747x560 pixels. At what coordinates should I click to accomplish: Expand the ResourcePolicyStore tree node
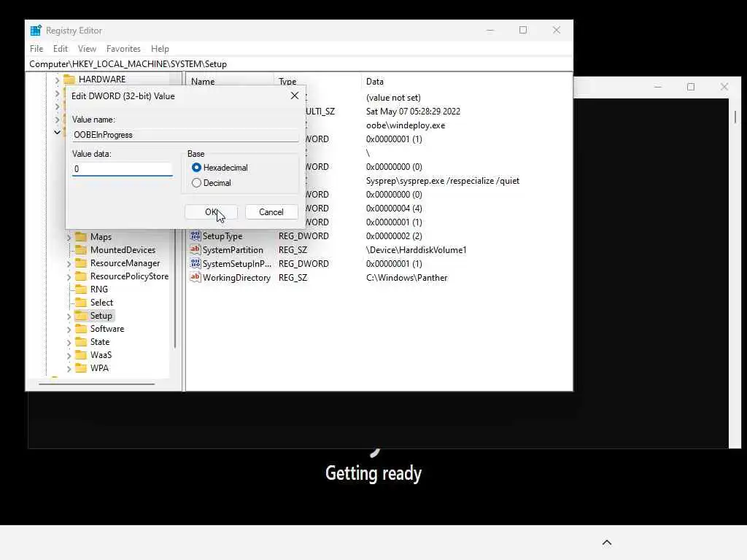click(x=69, y=276)
